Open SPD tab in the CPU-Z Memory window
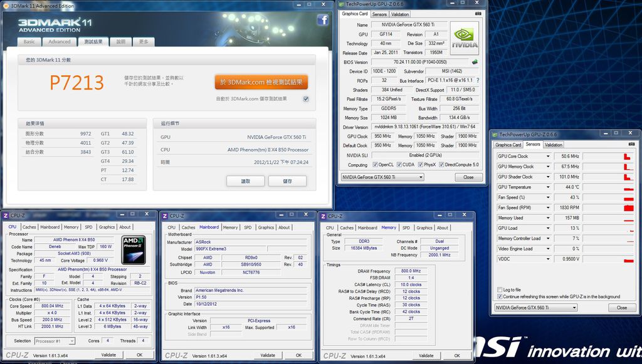The width and height of the screenshot is (642, 364). [x=406, y=228]
